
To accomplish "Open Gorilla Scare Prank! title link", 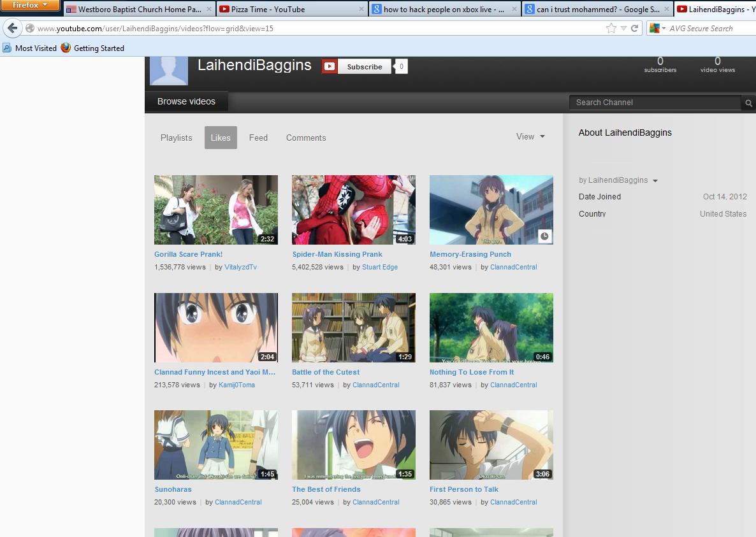I will [x=188, y=254].
